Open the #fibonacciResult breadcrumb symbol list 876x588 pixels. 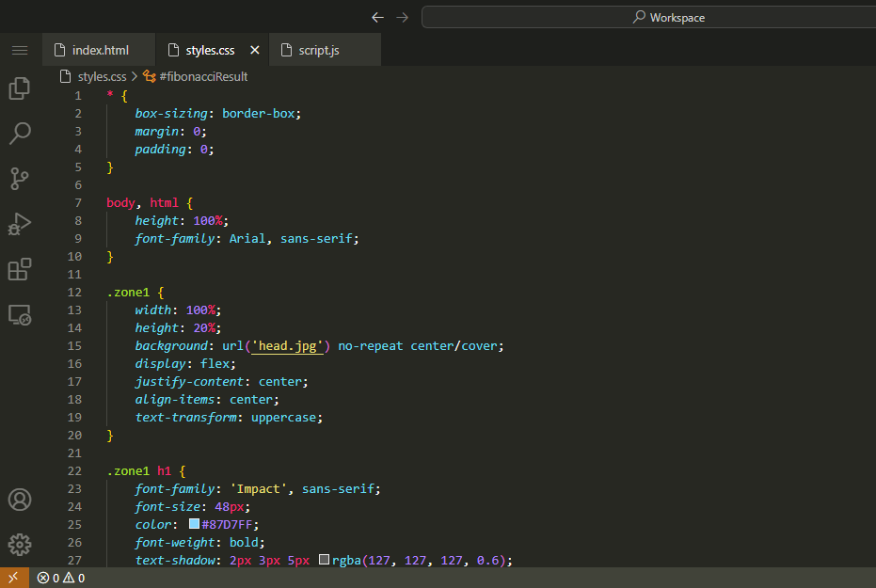click(202, 76)
